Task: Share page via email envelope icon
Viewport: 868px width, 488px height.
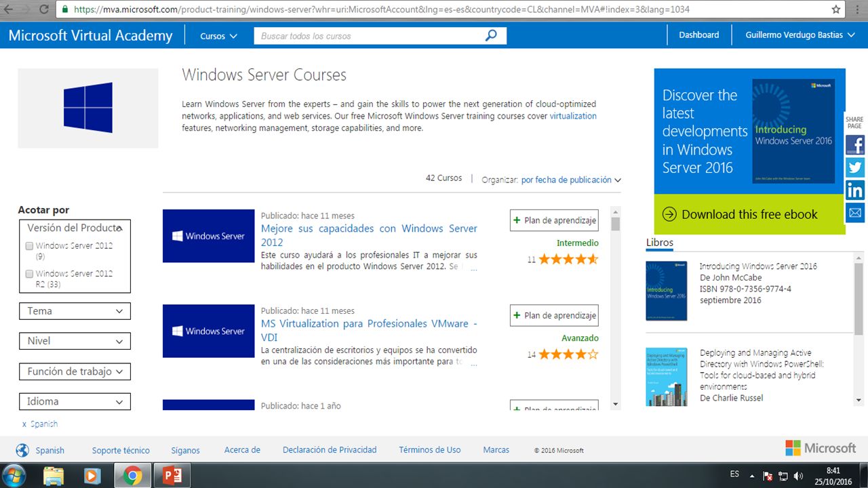Action: coord(855,212)
